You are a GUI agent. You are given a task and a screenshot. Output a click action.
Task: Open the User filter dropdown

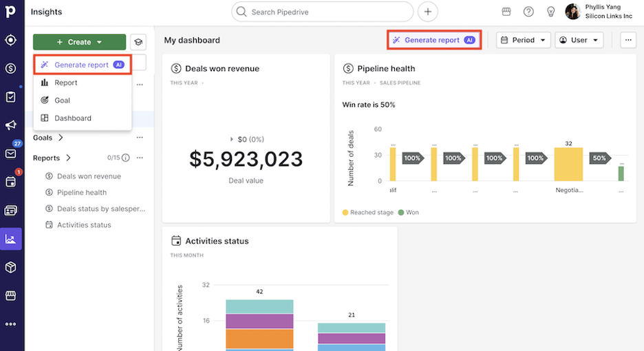[579, 40]
